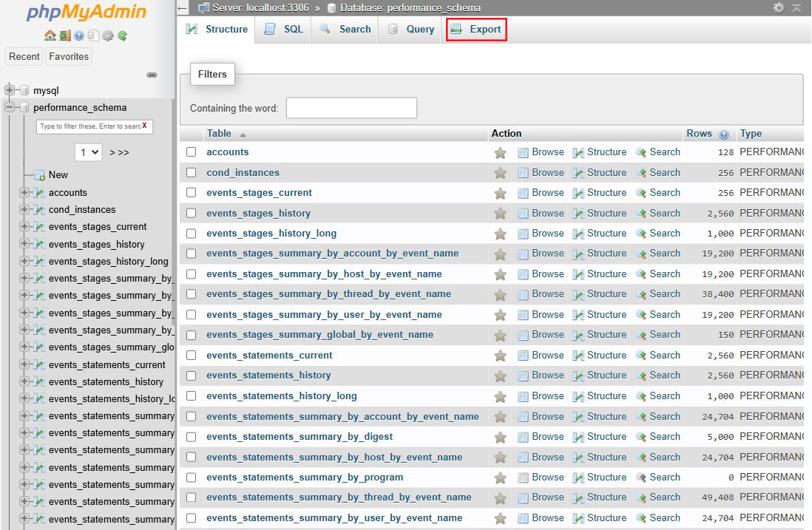Open the SQL tab
Image resolution: width=812 pixels, height=530 pixels.
pos(283,30)
